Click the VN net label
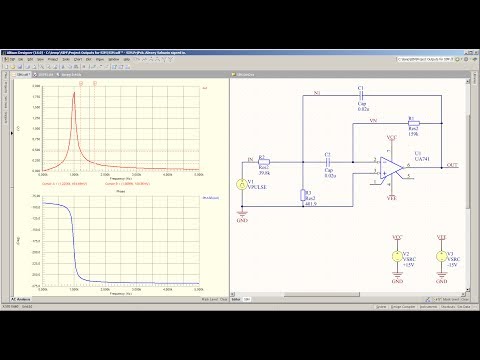This screenshot has width=480, height=360. (373, 120)
